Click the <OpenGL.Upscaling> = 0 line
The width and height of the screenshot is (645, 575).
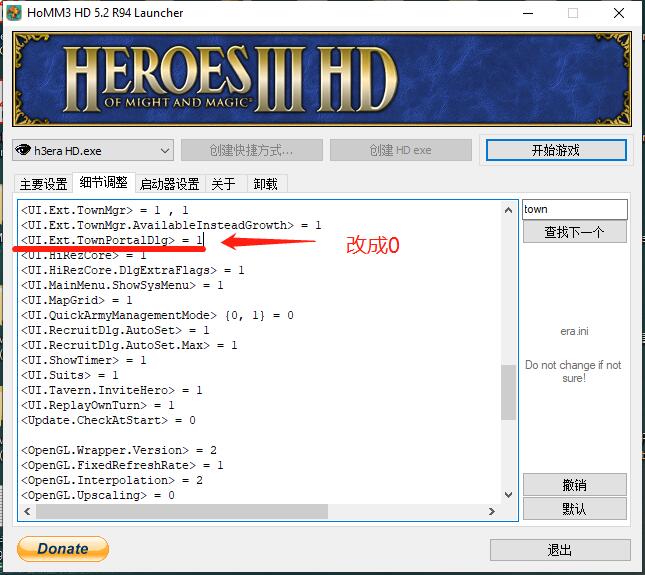point(98,495)
